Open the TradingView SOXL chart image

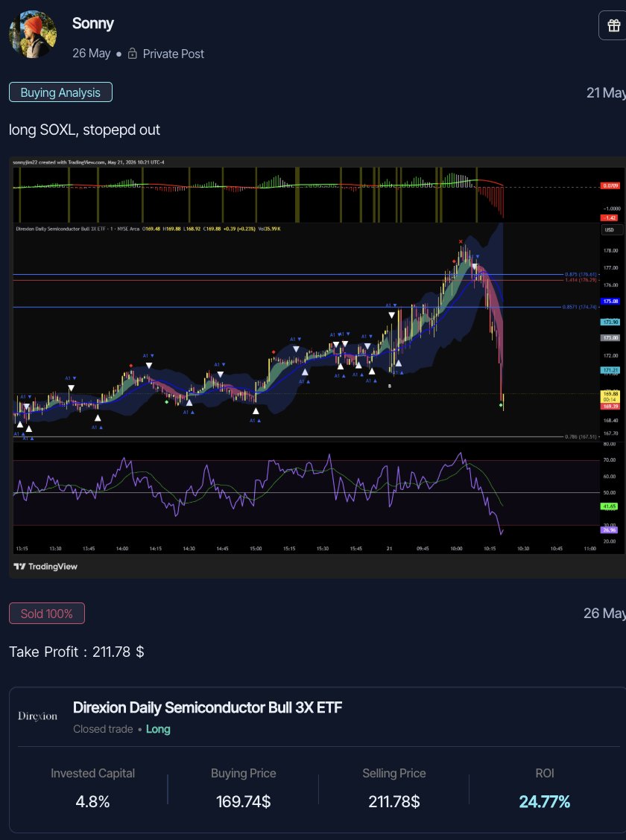(x=317, y=367)
